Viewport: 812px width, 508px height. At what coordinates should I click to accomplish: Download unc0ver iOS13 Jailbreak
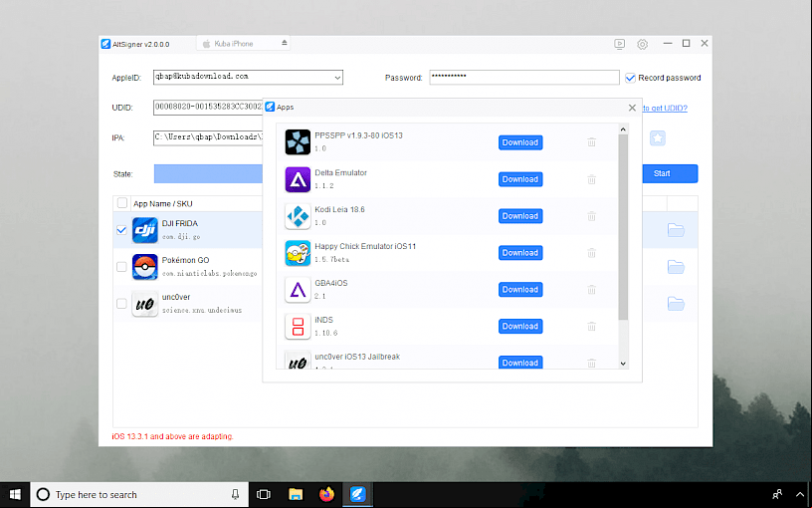click(520, 363)
